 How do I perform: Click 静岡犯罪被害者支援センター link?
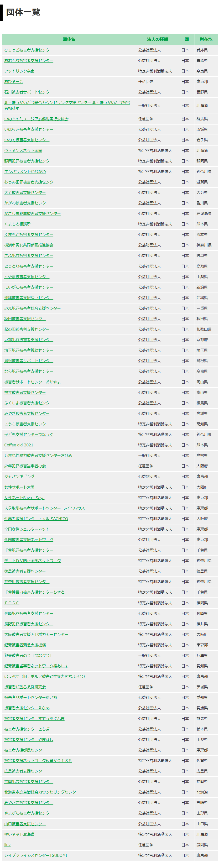pos(29,161)
